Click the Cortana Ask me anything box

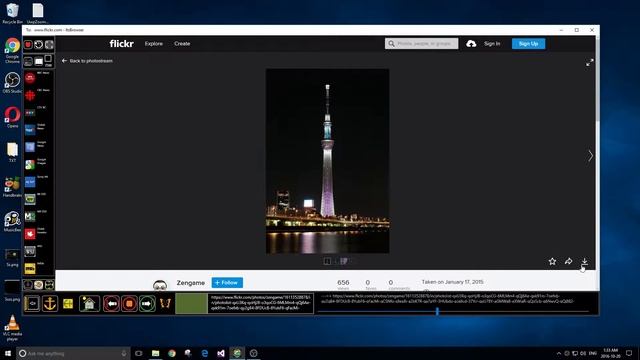click(x=73, y=353)
